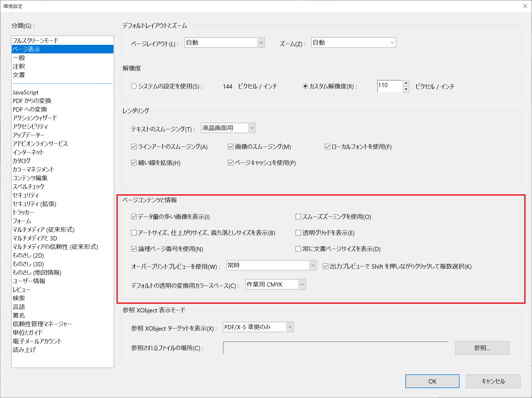The width and height of the screenshot is (532, 398).
Task: Disable the ページキャッシュを使用 option
Action: pos(231,162)
